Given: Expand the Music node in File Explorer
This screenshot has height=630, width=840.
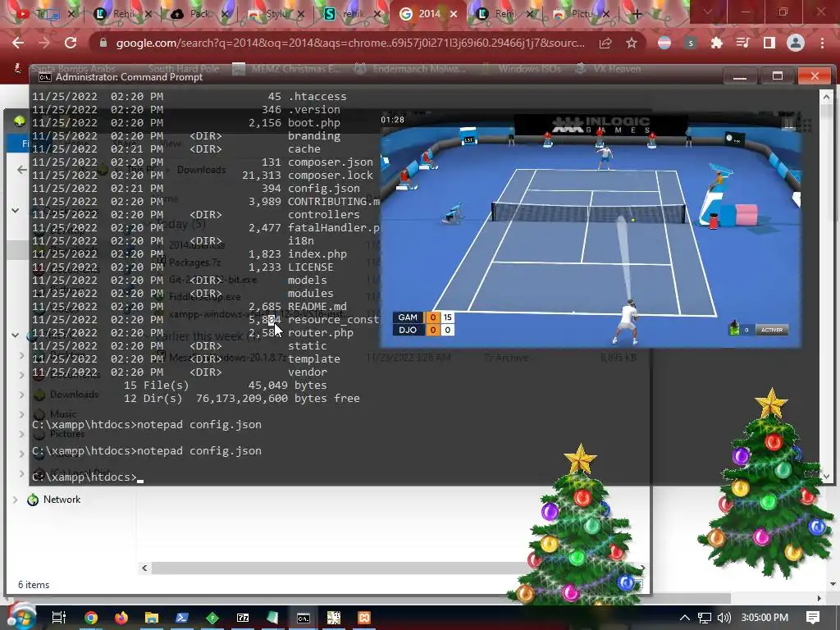Looking at the screenshot, I should [x=21, y=414].
